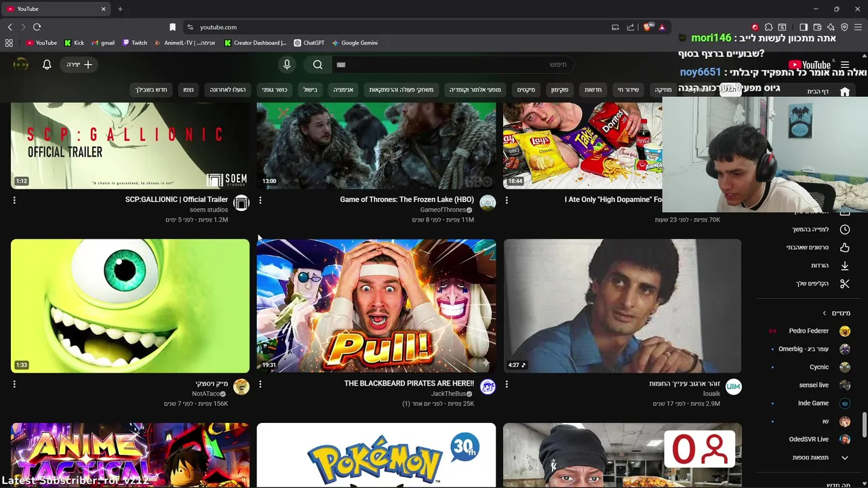This screenshot has width=868, height=488.
Task: Toggle the browser sidebar panel icon
Action: 804,27
